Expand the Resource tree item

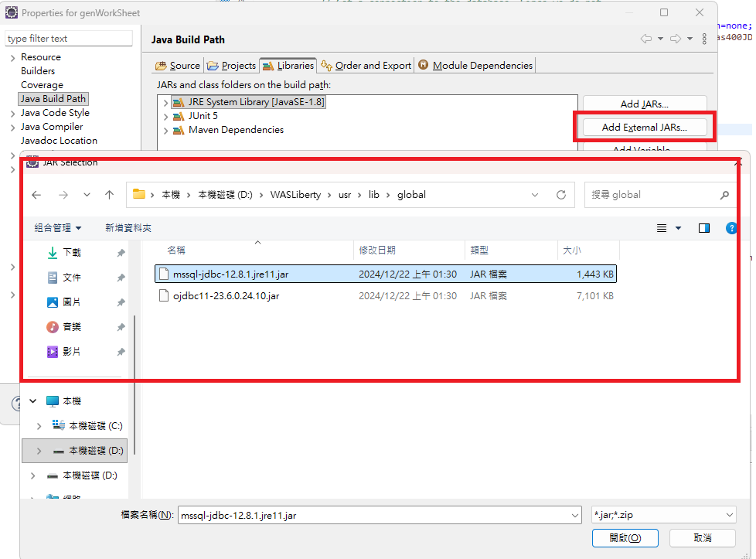(x=12, y=58)
